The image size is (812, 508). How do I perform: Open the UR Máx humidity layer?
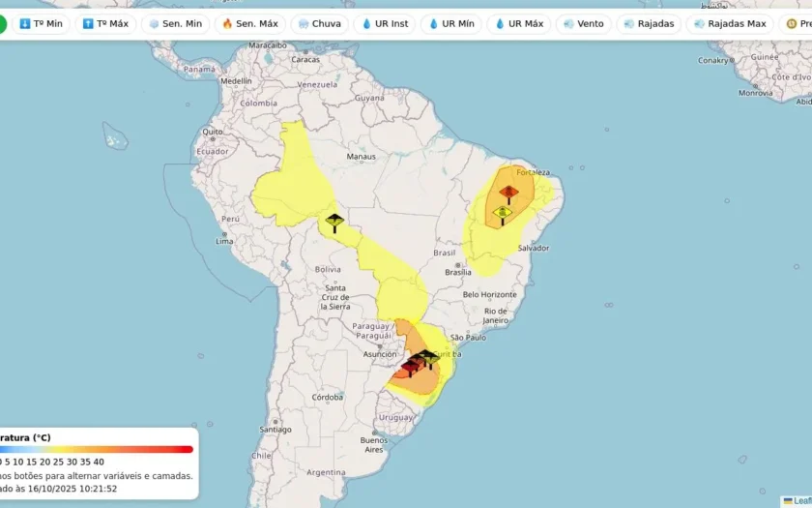519,24
